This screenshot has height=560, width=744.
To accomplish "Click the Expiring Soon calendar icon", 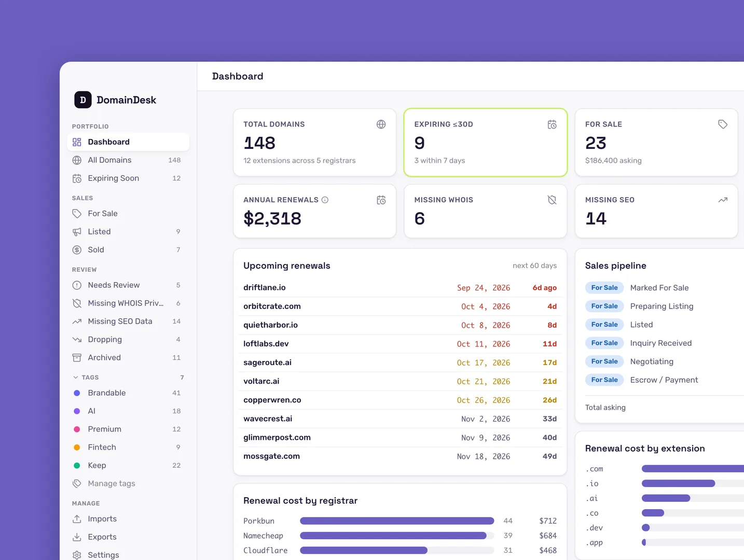I will pos(77,178).
